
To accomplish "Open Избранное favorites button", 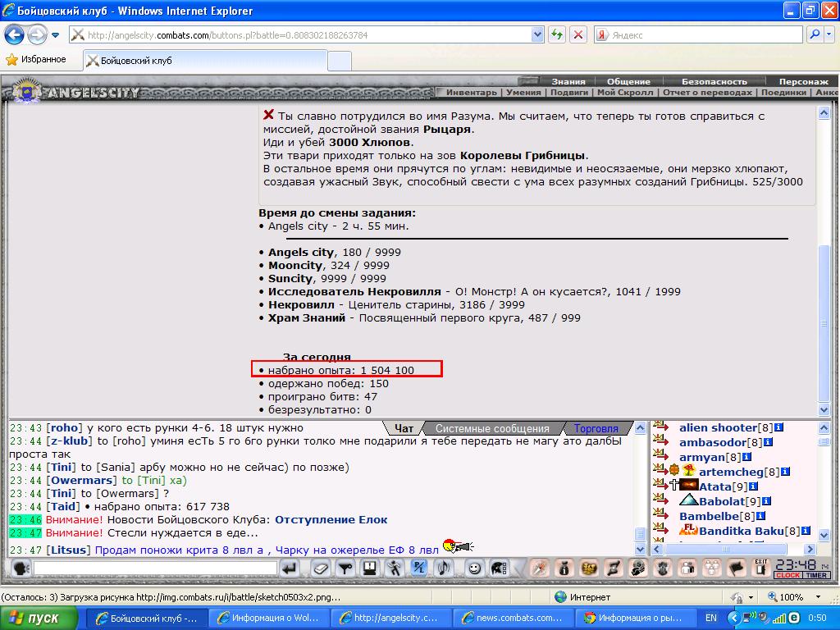I will pyautogui.click(x=35, y=59).
